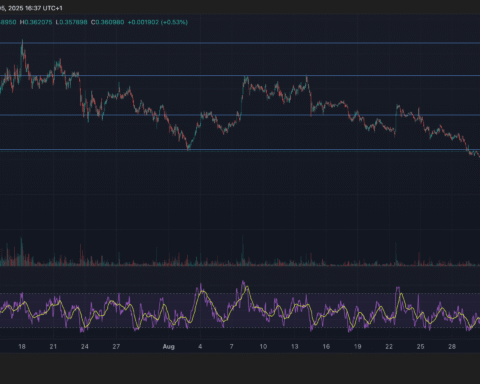Click the 7 date label on time axis

point(231,347)
